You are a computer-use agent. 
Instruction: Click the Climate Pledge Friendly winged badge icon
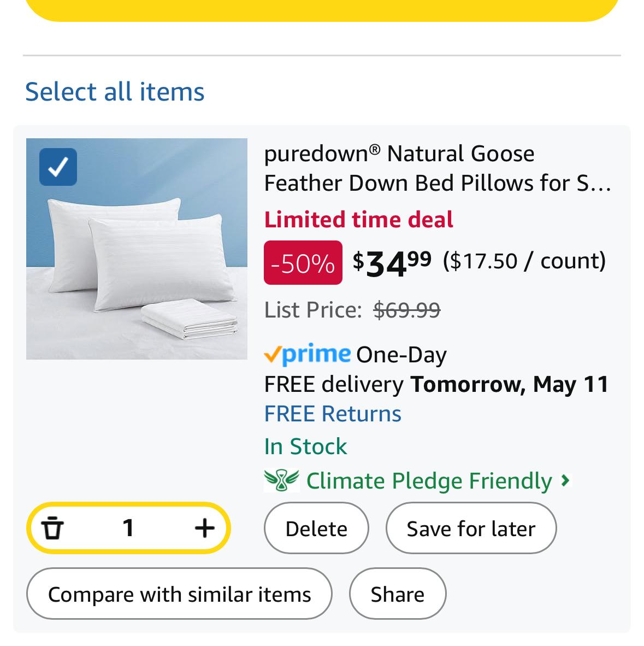(281, 480)
